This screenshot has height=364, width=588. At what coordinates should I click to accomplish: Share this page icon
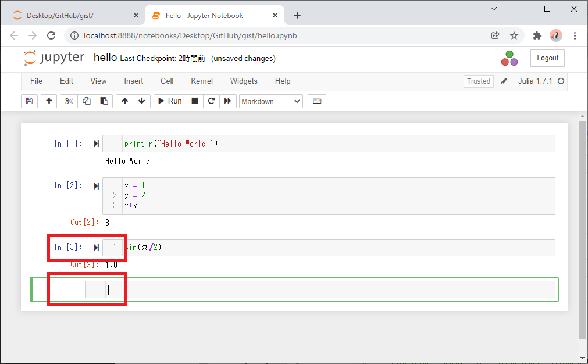click(496, 35)
